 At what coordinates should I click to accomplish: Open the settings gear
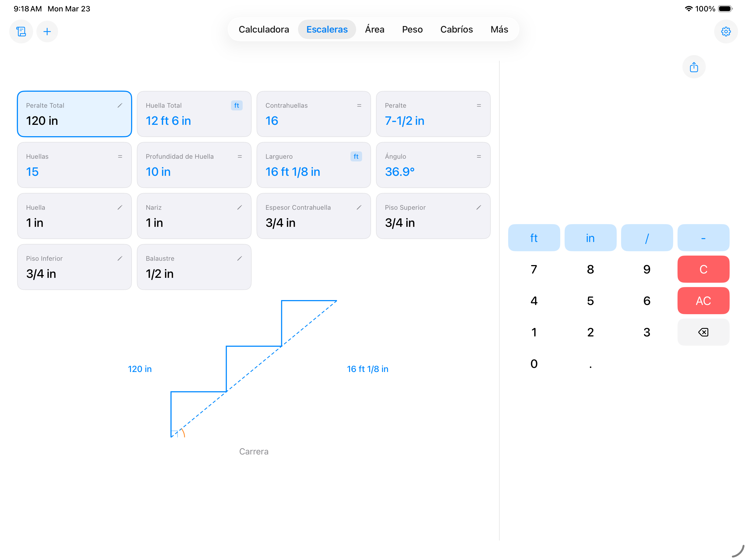726,31
